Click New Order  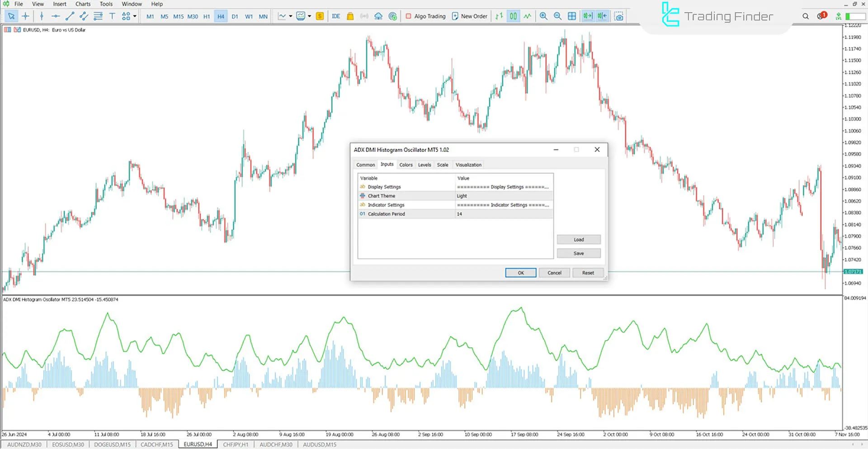click(469, 16)
